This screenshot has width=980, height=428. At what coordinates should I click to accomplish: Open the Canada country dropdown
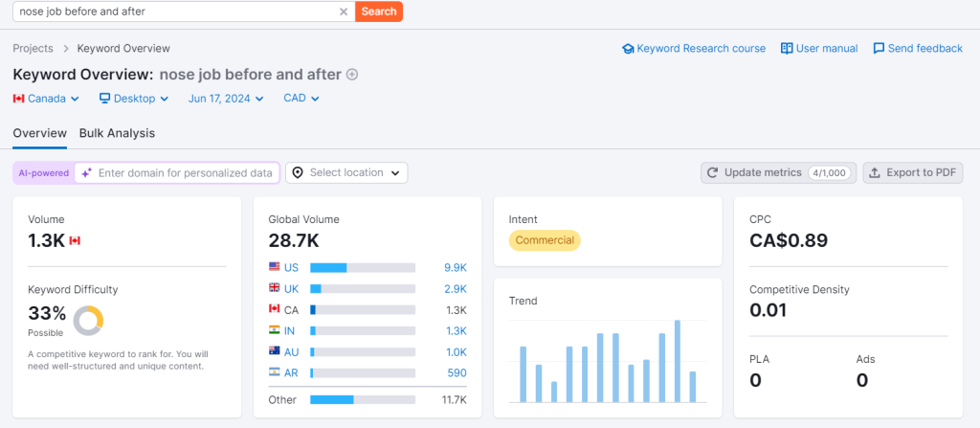46,99
